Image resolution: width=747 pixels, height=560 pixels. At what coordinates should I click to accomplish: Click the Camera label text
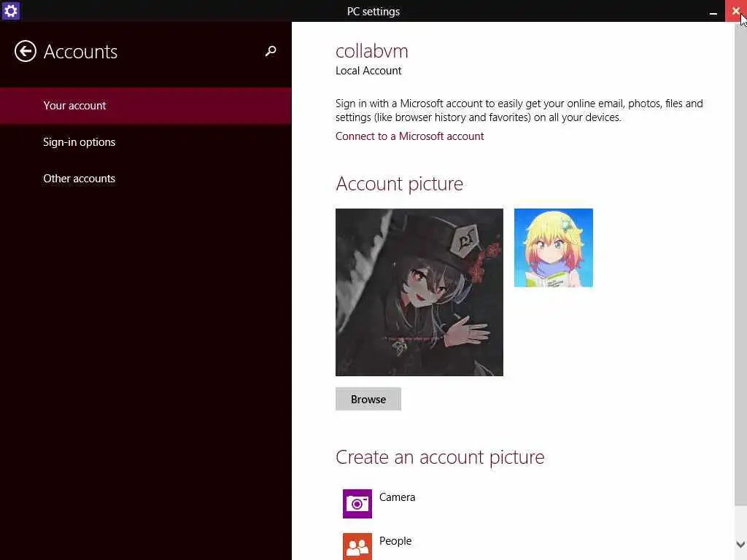[398, 497]
